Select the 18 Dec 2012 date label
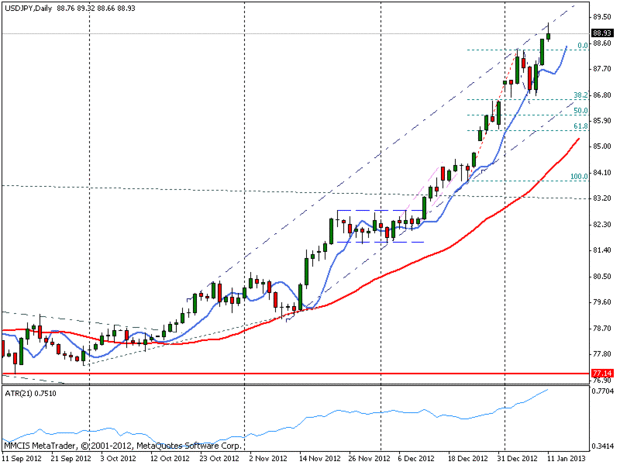This screenshot has height=465, width=620. coord(468,458)
